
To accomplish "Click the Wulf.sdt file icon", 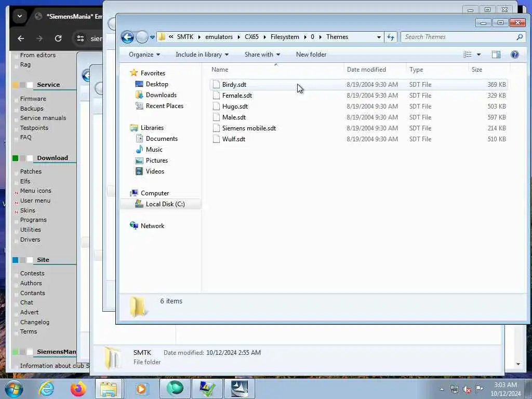I will click(216, 139).
